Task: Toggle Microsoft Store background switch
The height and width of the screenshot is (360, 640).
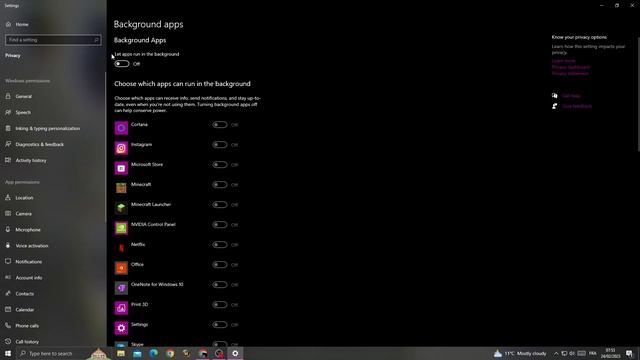Action: [220, 164]
